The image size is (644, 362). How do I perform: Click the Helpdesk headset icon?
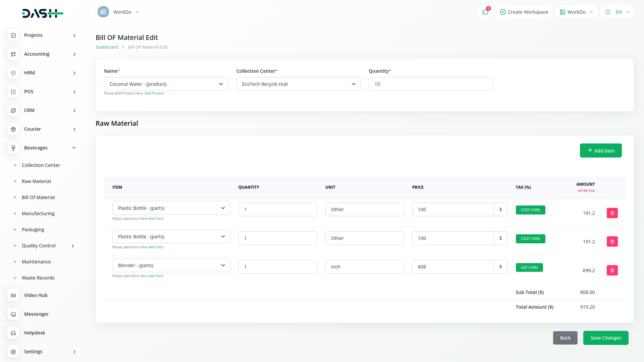click(x=13, y=333)
